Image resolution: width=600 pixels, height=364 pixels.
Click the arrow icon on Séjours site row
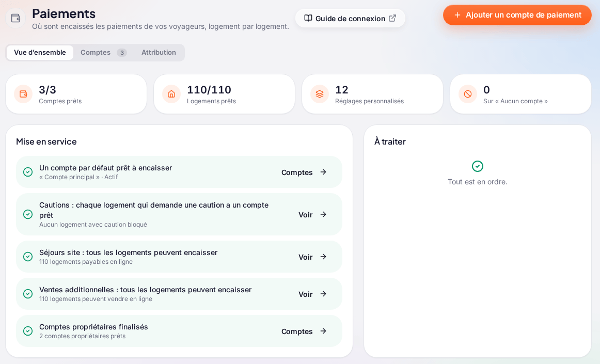point(323,257)
